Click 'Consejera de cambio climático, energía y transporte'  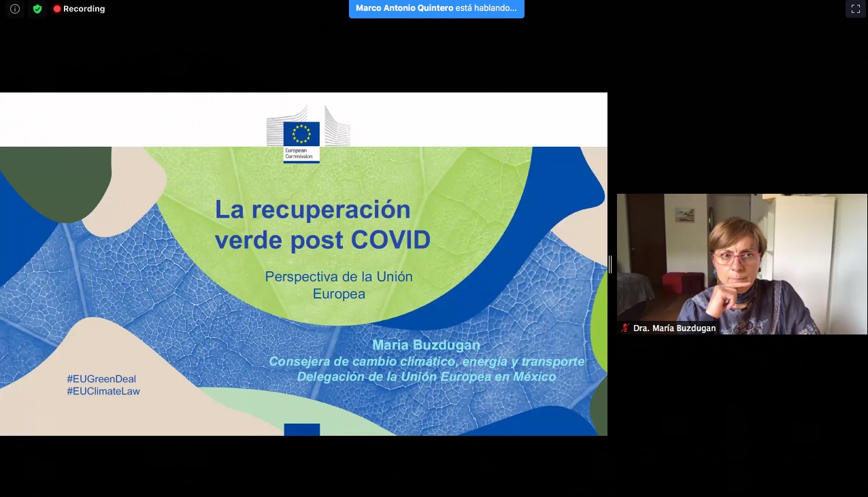click(427, 362)
